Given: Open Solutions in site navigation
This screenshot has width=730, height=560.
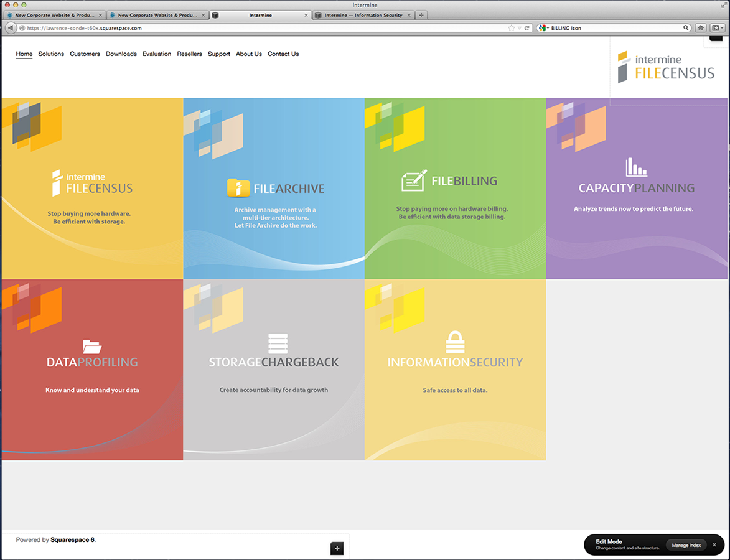Looking at the screenshot, I should coord(51,54).
